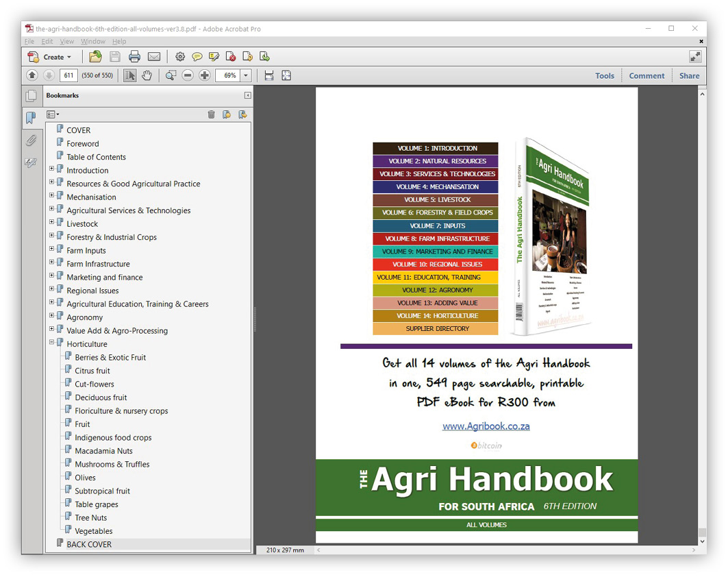Image resolution: width=728 pixels, height=577 pixels.
Task: Open the View menu
Action: tap(67, 42)
